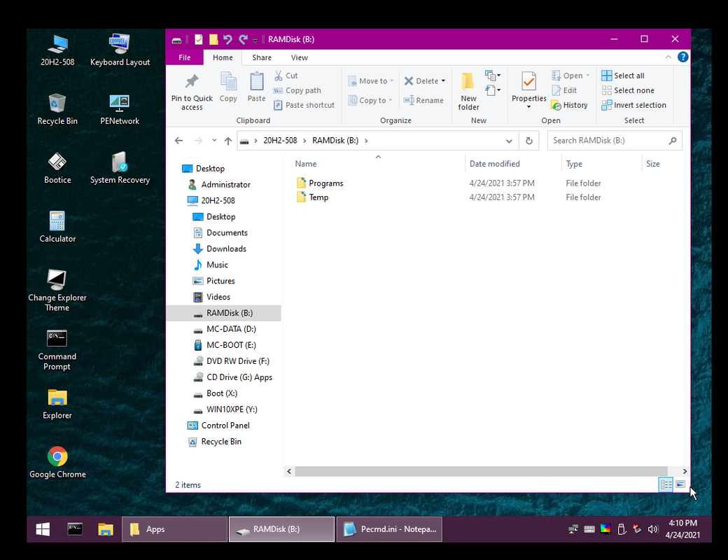Click the Rename command

click(x=423, y=100)
